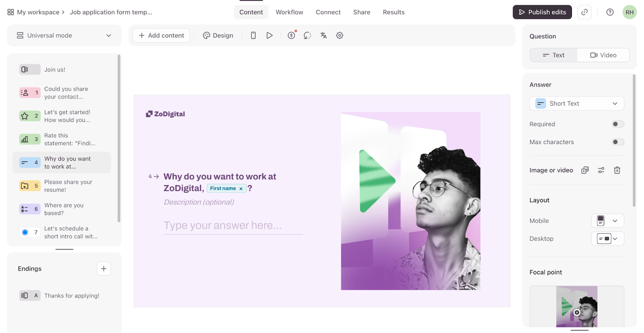Select the scheduling question 7 icon
The width and height of the screenshot is (644, 333).
(30, 232)
